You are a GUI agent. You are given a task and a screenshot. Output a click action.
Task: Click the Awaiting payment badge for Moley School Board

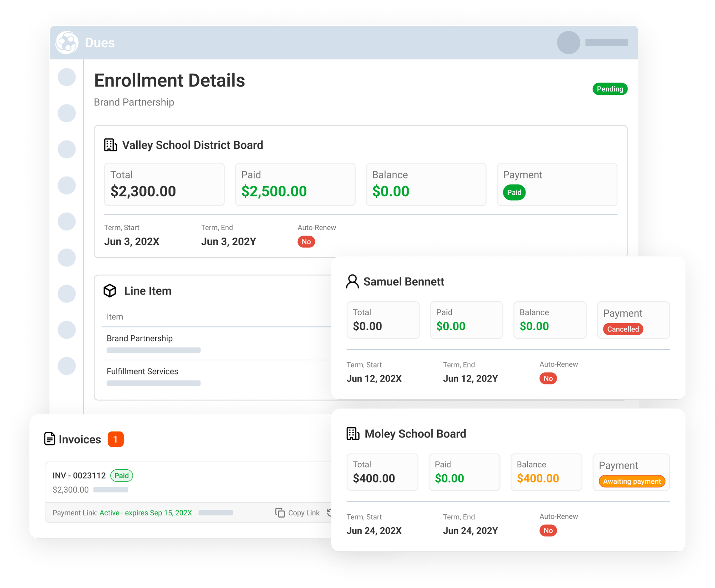coord(632,481)
